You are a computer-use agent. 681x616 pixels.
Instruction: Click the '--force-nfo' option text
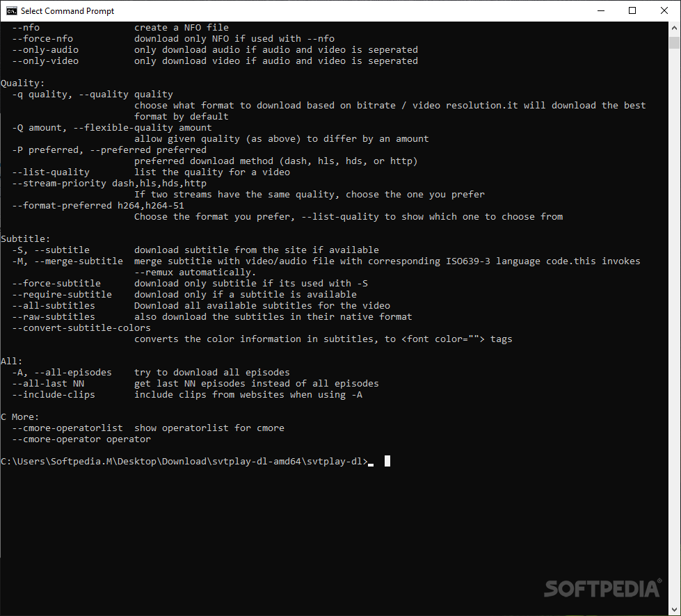[x=42, y=39]
